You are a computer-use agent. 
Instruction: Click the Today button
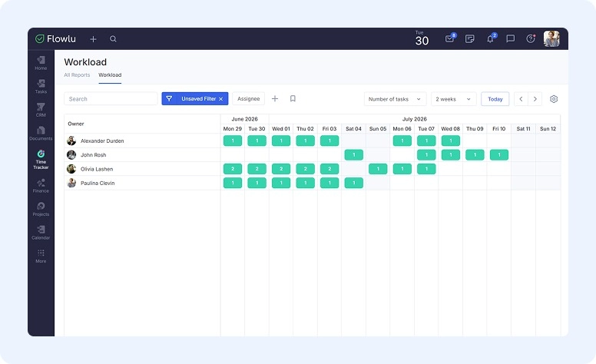[495, 99]
